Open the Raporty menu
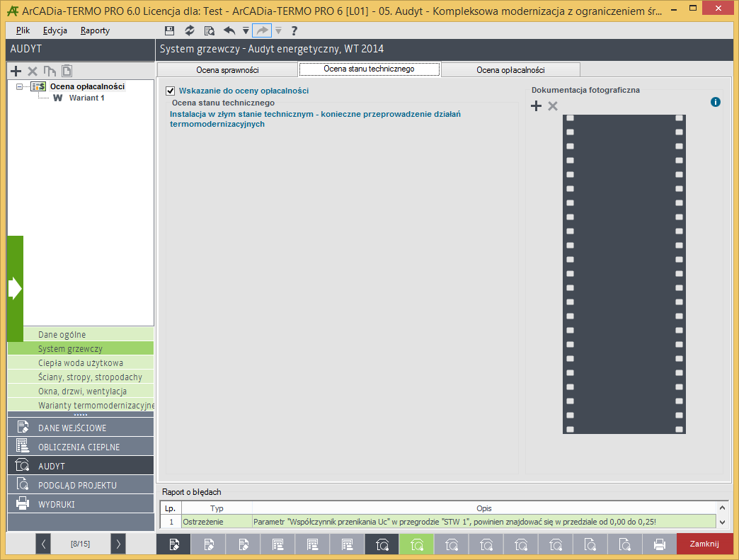 [95, 30]
